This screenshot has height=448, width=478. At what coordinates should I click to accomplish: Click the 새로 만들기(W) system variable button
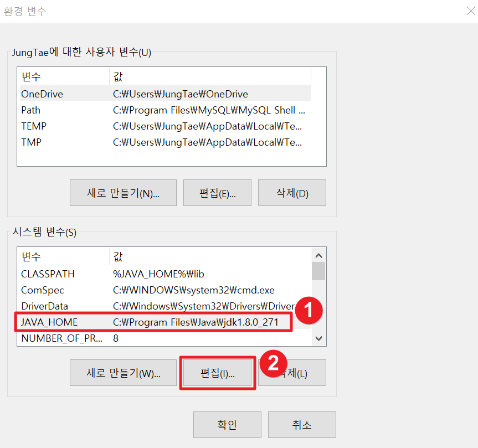[123, 373]
